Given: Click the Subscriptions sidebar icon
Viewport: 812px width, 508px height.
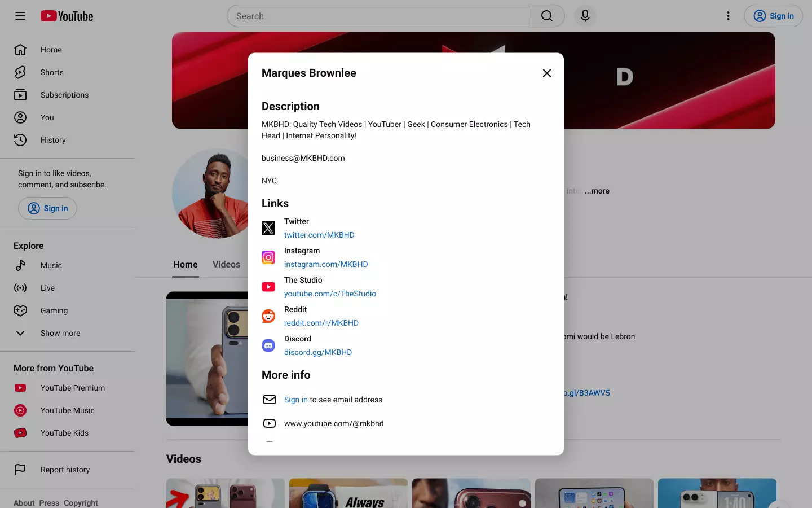Looking at the screenshot, I should tap(20, 95).
